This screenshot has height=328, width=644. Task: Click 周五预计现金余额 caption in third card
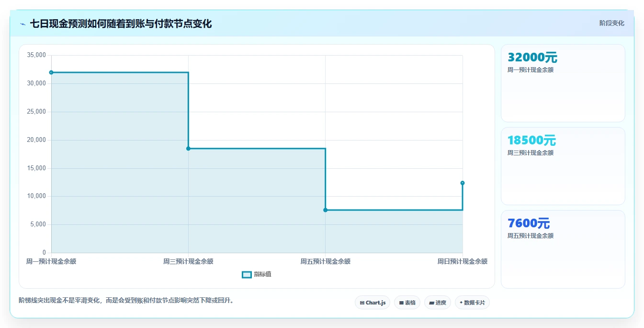[531, 236]
